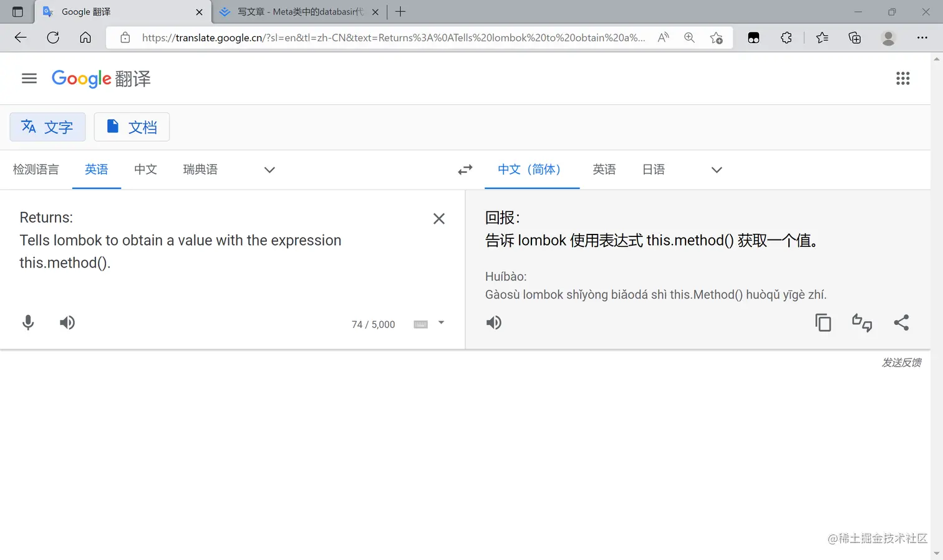
Task: Click into the source text area
Action: [218, 240]
